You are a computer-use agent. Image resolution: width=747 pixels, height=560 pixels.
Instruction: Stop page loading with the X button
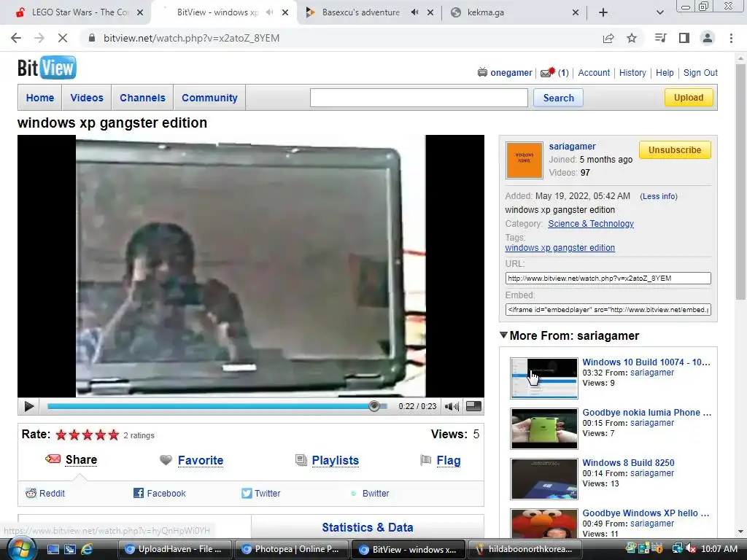point(63,38)
